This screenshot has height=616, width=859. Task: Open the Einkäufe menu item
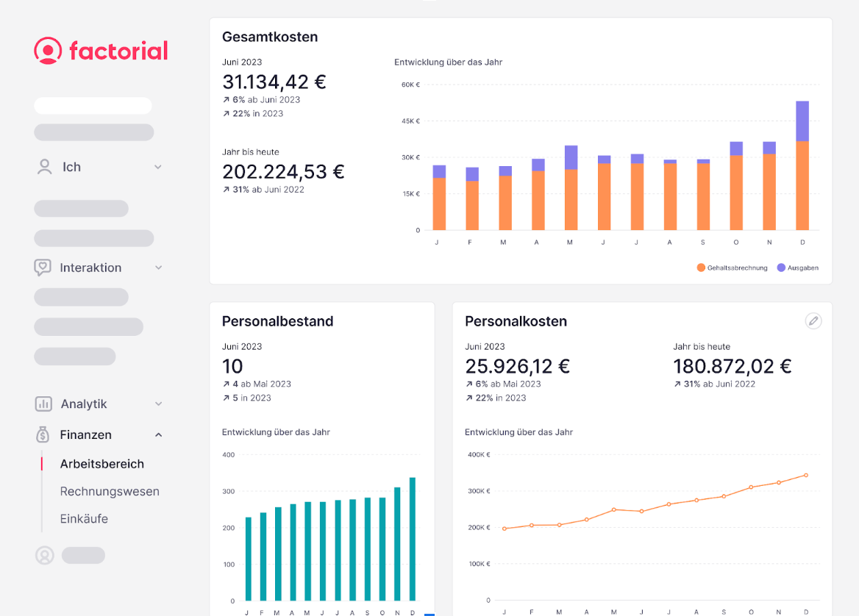tap(84, 518)
